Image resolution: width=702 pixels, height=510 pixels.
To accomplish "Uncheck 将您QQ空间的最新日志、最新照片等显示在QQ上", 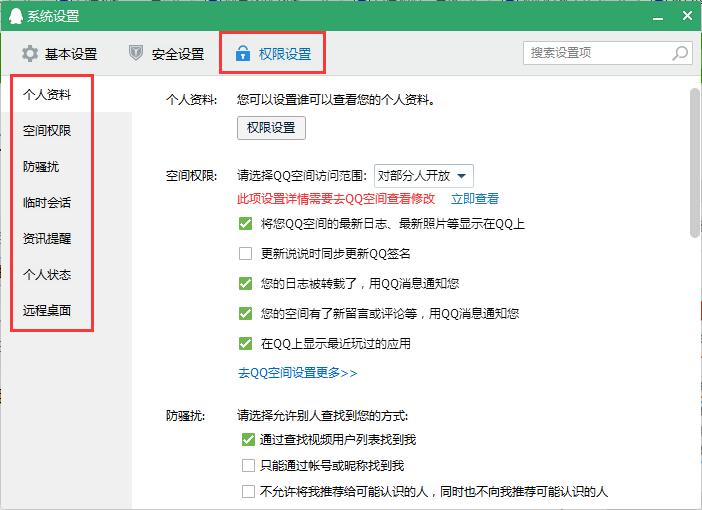I will coord(245,223).
